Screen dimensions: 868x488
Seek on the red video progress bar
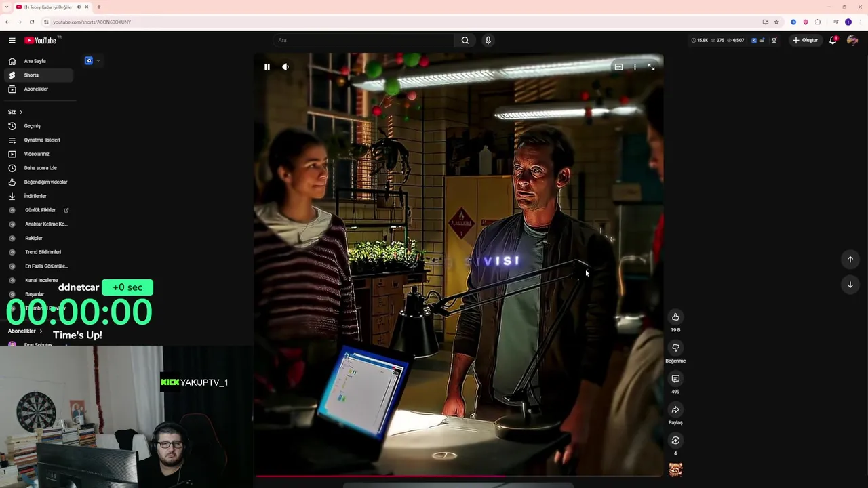tap(458, 476)
